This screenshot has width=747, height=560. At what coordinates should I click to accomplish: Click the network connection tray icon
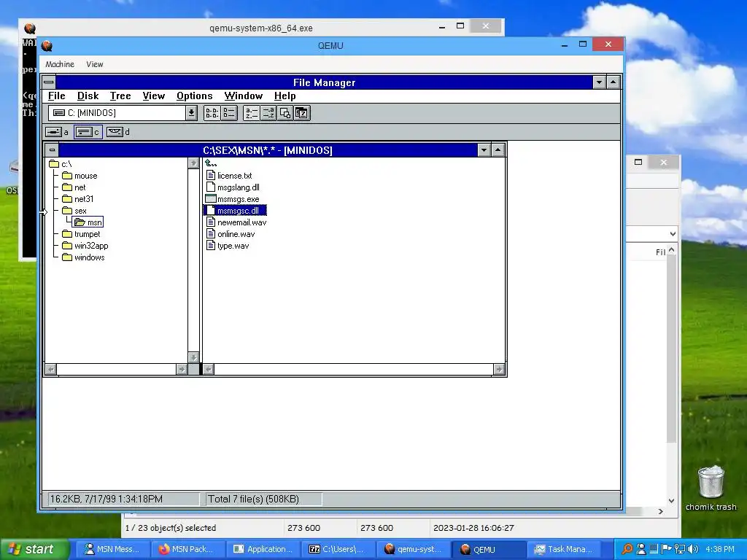(680, 549)
